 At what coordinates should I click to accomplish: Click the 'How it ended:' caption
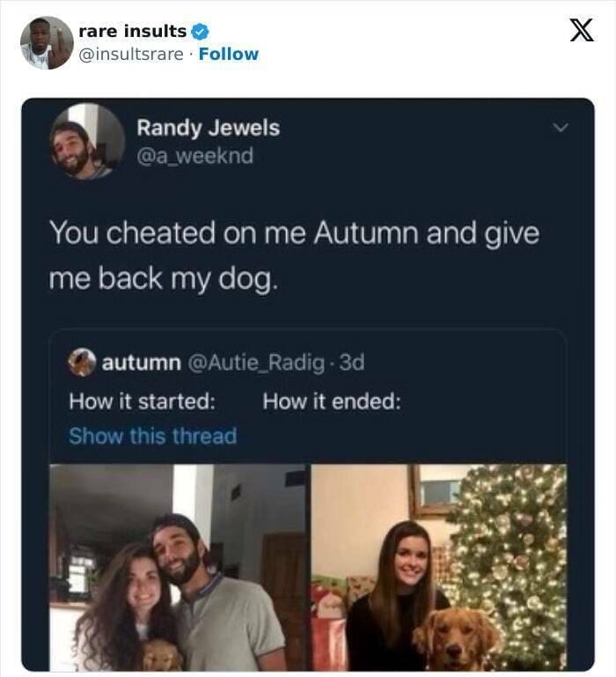click(x=332, y=401)
